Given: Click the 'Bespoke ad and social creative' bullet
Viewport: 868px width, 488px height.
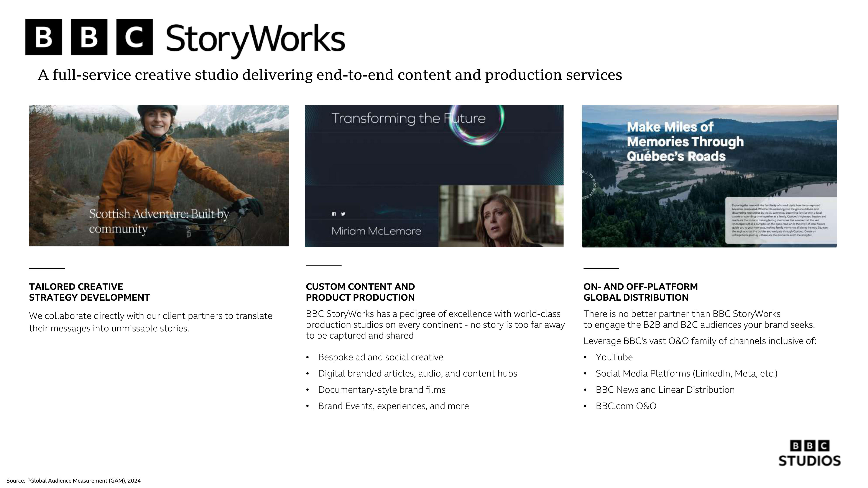Looking at the screenshot, I should click(380, 357).
